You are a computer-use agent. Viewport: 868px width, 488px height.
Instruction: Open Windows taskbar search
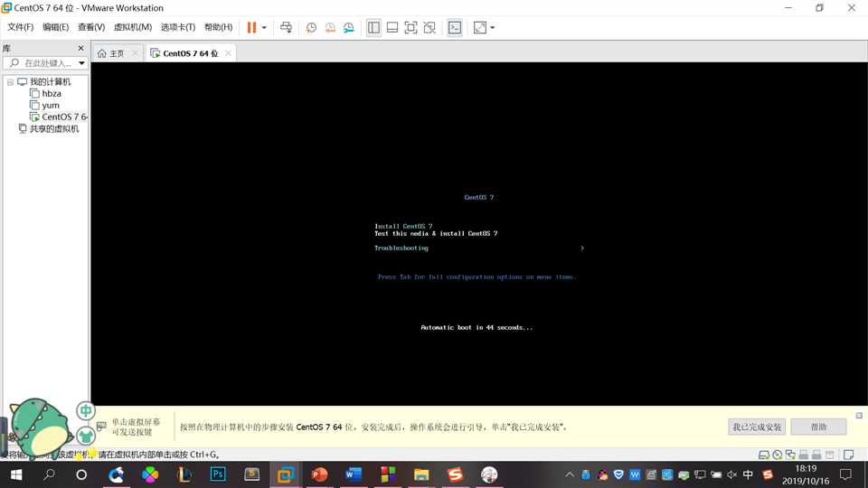pos(49,474)
